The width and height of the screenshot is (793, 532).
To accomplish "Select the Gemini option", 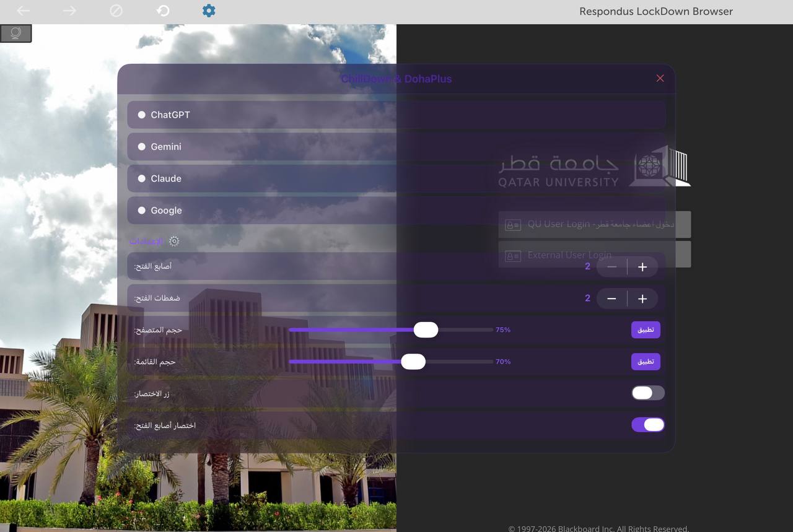I will click(396, 147).
